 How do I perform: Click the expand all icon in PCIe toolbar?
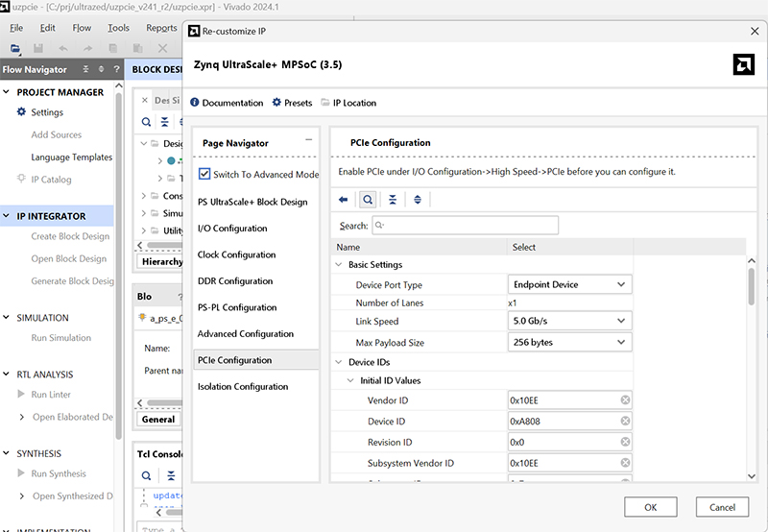[418, 200]
